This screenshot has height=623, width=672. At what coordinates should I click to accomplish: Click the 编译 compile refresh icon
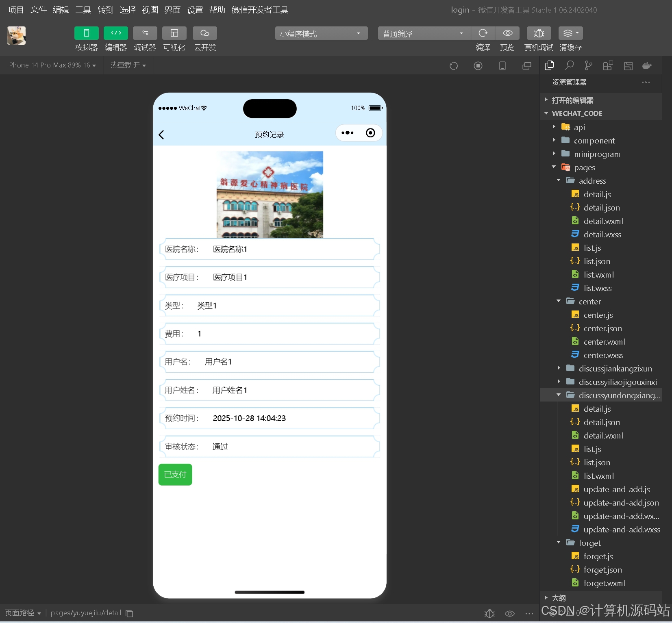pyautogui.click(x=483, y=33)
